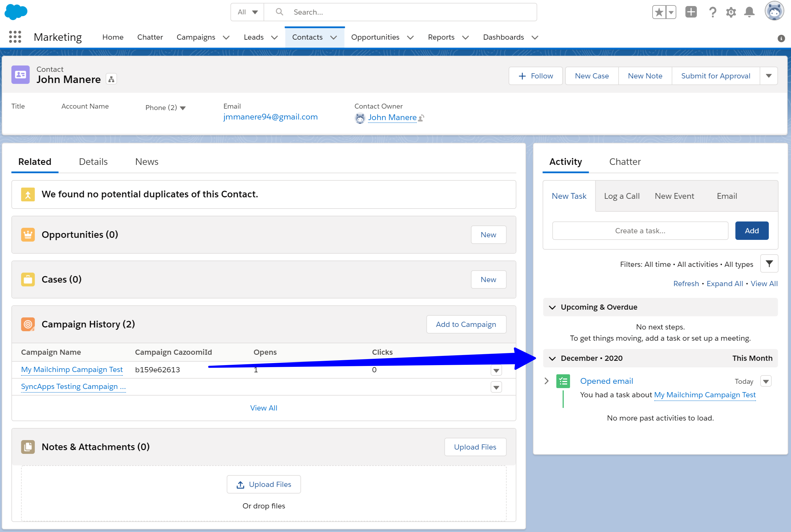791x532 pixels.
Task: Click the Salesforce cloud logo
Action: click(x=16, y=12)
